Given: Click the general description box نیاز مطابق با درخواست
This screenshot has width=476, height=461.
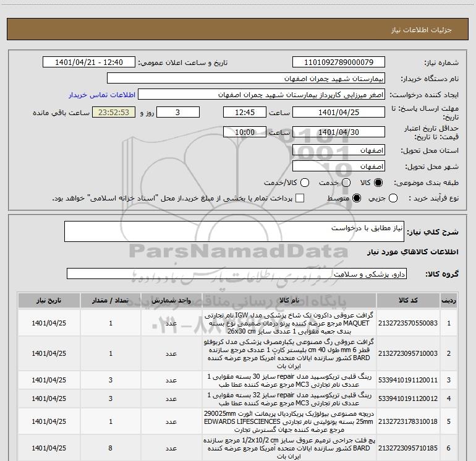Looking at the screenshot, I should pyautogui.click(x=234, y=231).
